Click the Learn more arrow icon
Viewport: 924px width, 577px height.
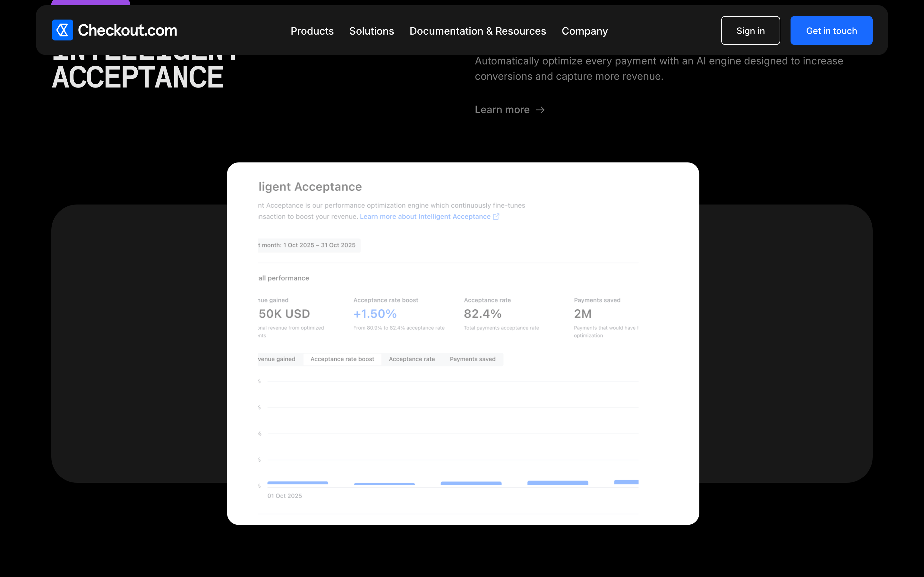(x=540, y=110)
